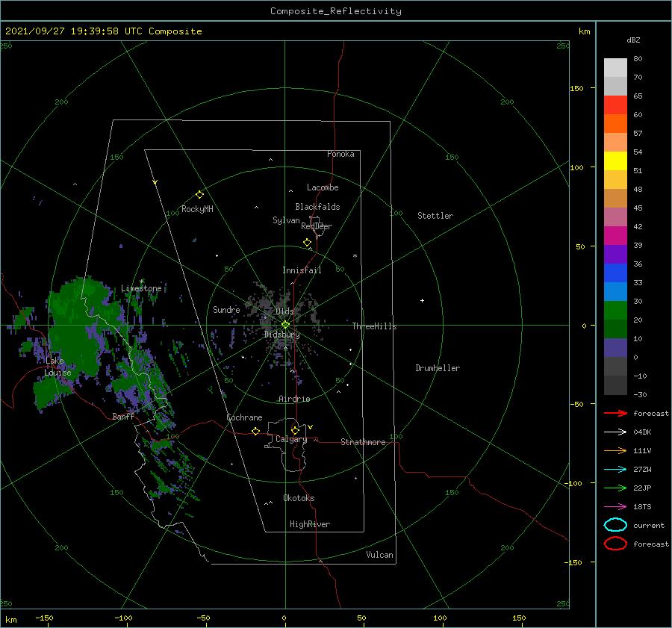The height and width of the screenshot is (628, 672).
Task: Click the red forecast ellipse icon
Action: tap(615, 544)
